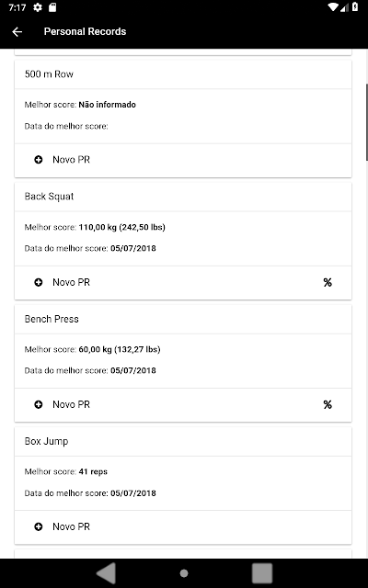Go back using the Personal Records arrow
The width and height of the screenshot is (368, 588).
click(x=17, y=32)
